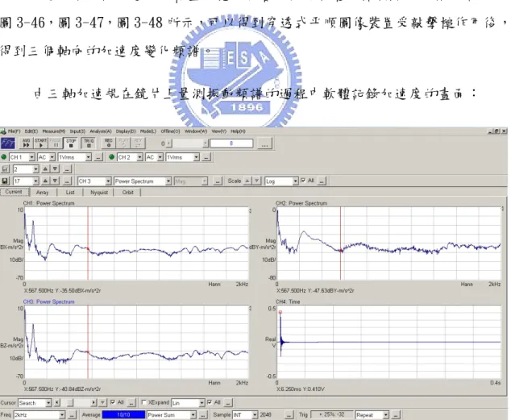
Task: Click the START measurement button
Action: click(x=41, y=143)
